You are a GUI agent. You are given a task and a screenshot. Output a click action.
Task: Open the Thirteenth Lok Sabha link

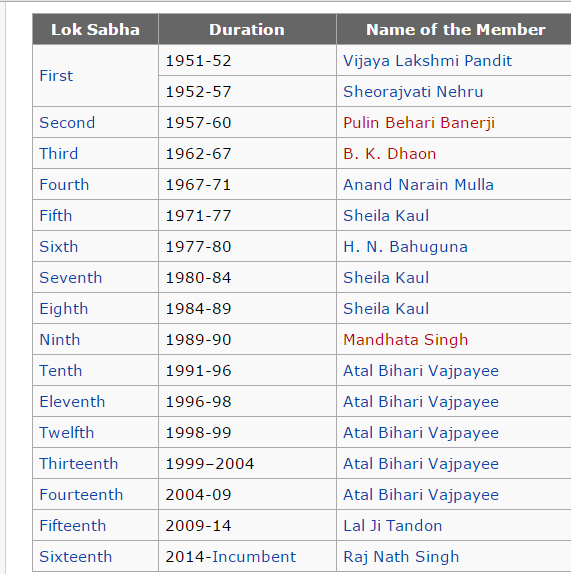(x=79, y=464)
